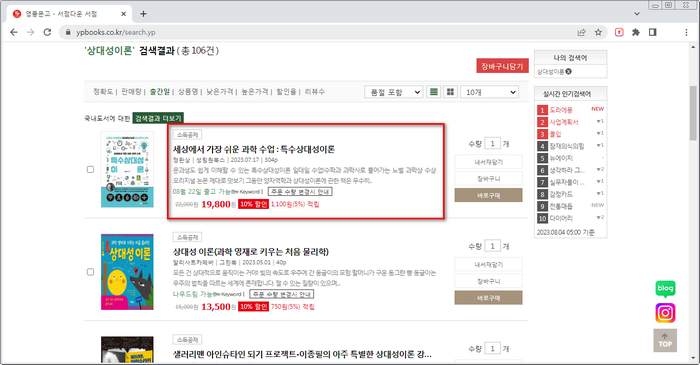Open the Instagram icon link
700x365 pixels.
(x=665, y=313)
